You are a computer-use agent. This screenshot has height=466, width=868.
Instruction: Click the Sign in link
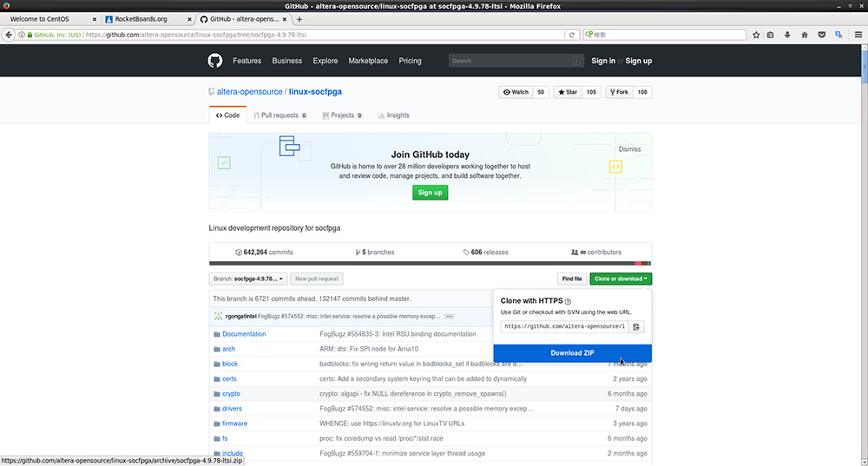[x=603, y=61]
